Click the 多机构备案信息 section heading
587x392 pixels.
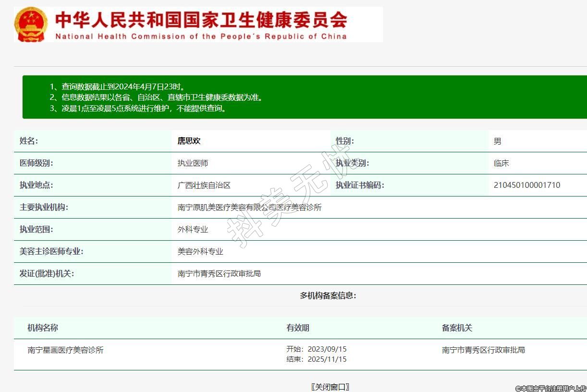pyautogui.click(x=328, y=296)
